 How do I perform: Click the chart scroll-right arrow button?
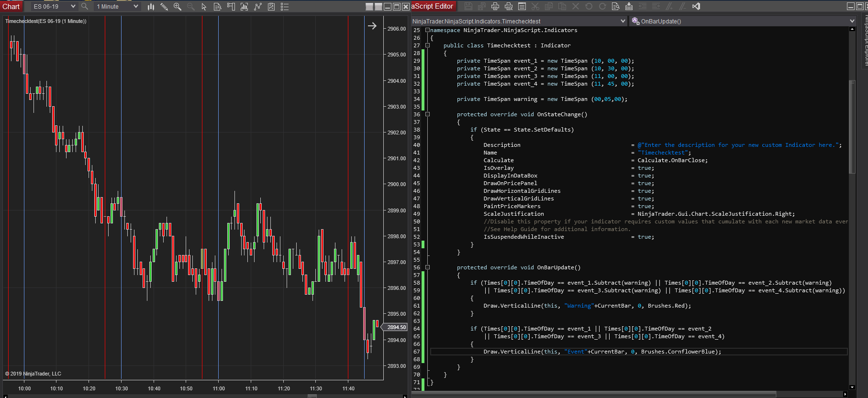[x=372, y=26]
